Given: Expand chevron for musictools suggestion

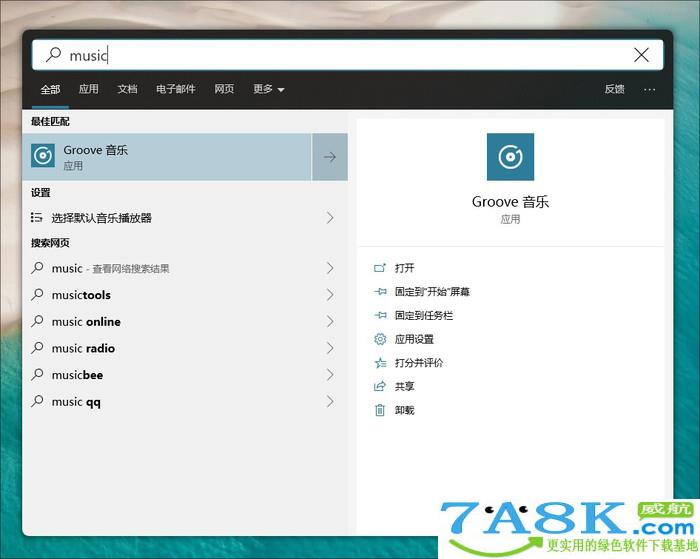Looking at the screenshot, I should (x=330, y=295).
